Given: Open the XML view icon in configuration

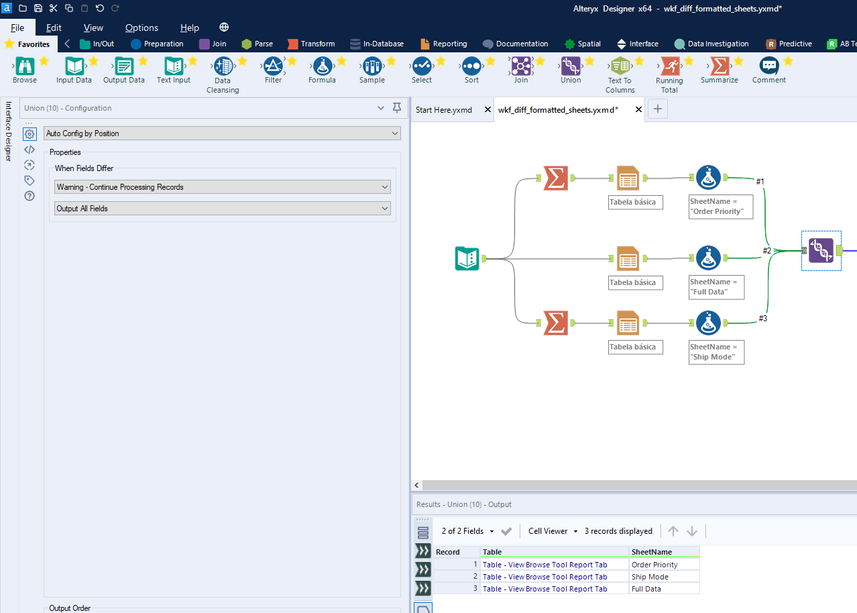Looking at the screenshot, I should (x=30, y=149).
